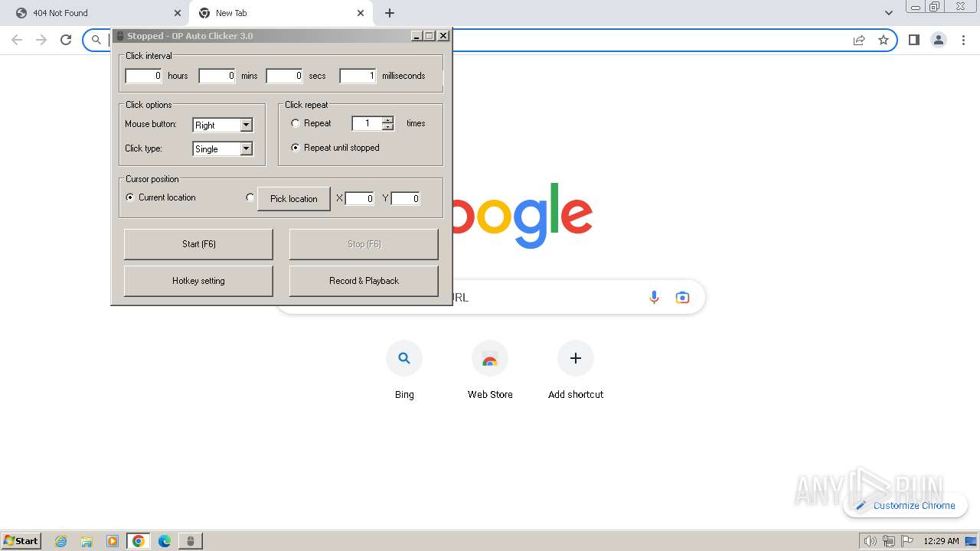
Task: Open Action Center flag tray icon
Action: 907,541
